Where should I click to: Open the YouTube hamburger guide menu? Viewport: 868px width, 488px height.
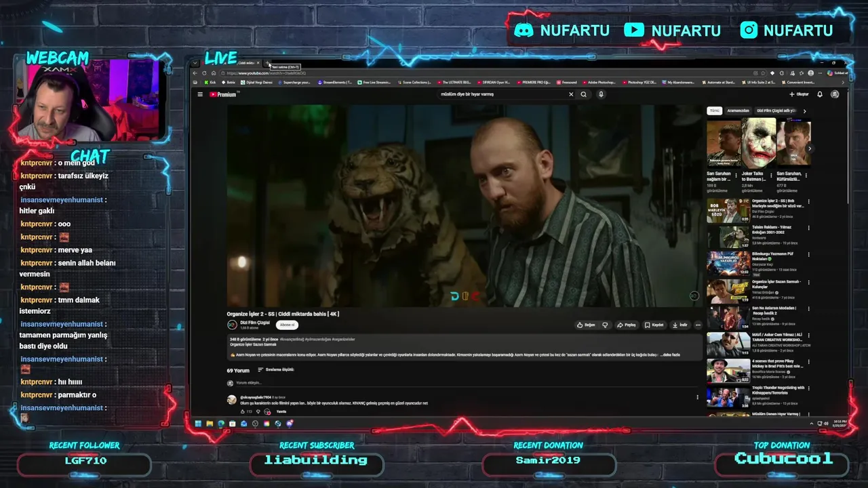click(x=200, y=94)
